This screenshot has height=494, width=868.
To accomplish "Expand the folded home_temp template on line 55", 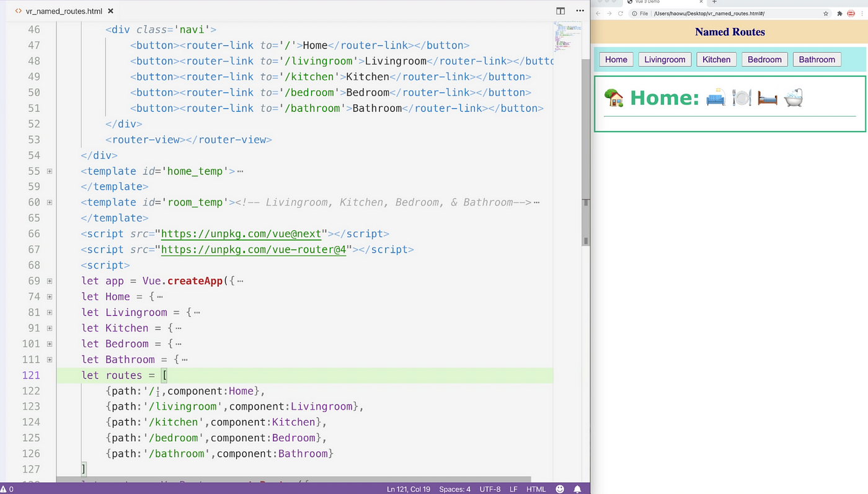I will point(50,171).
